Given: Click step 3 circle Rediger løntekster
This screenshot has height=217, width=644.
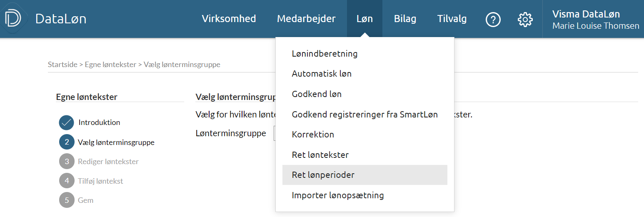Looking at the screenshot, I should 67,161.
